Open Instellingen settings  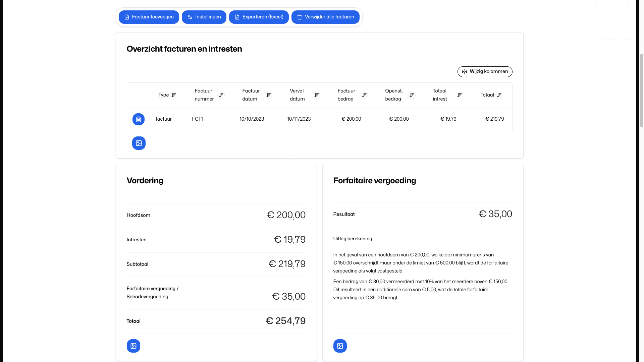tap(204, 17)
